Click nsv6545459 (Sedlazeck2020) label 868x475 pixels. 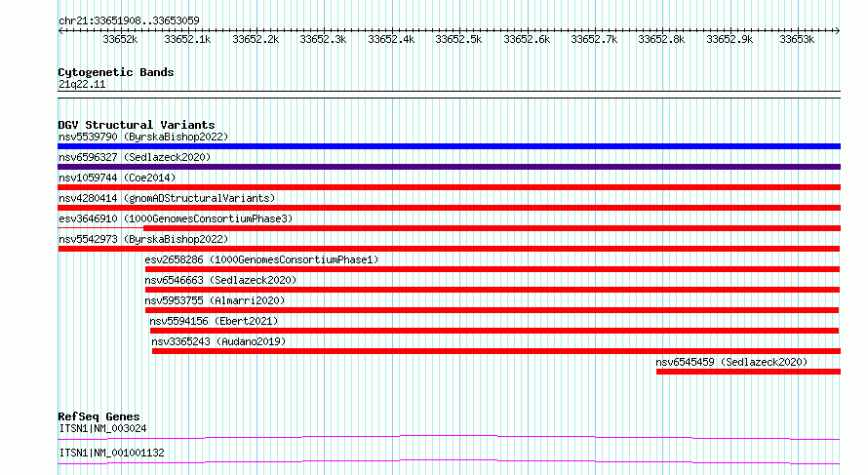pos(731,362)
